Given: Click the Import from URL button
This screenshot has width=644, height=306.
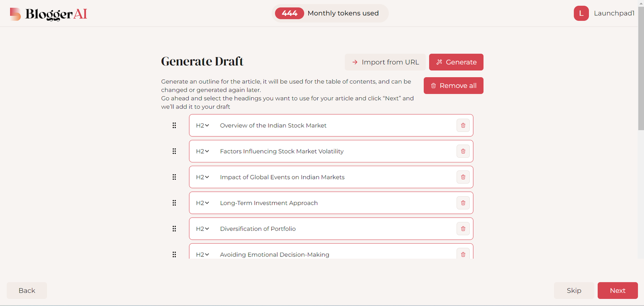Looking at the screenshot, I should (x=385, y=62).
